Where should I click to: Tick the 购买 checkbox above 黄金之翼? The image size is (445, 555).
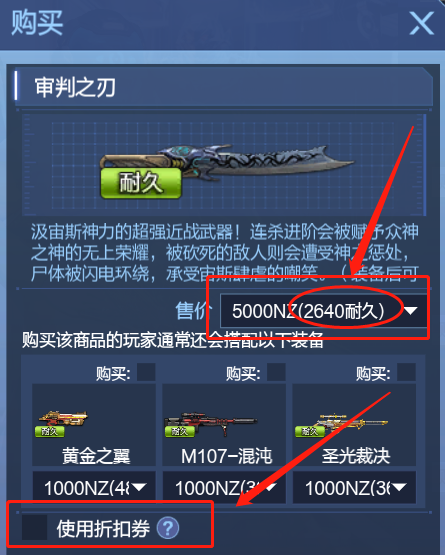click(x=146, y=372)
